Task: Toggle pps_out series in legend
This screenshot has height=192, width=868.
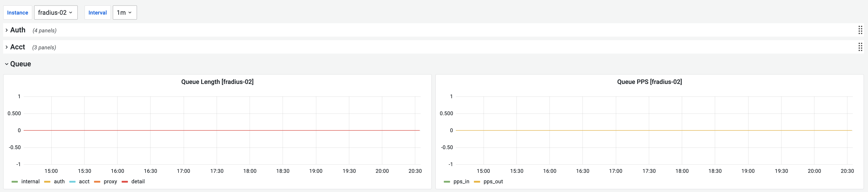Action: [x=493, y=182]
